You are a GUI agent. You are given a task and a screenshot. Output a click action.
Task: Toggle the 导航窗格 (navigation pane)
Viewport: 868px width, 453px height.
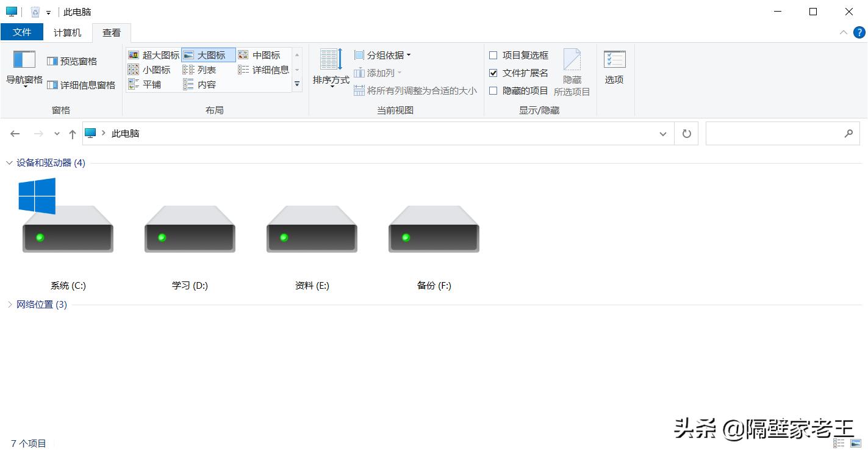23,67
